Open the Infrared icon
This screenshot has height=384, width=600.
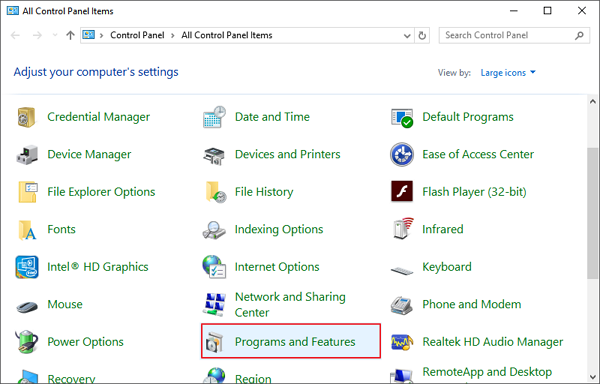pos(403,229)
